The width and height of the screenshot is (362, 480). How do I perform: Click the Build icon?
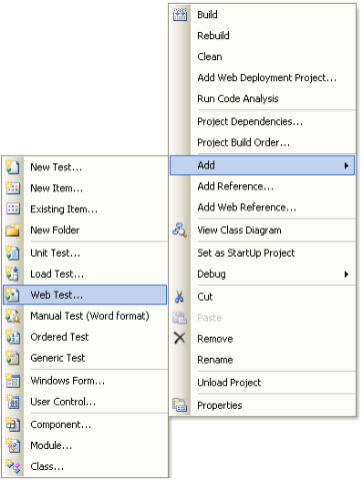click(x=180, y=15)
